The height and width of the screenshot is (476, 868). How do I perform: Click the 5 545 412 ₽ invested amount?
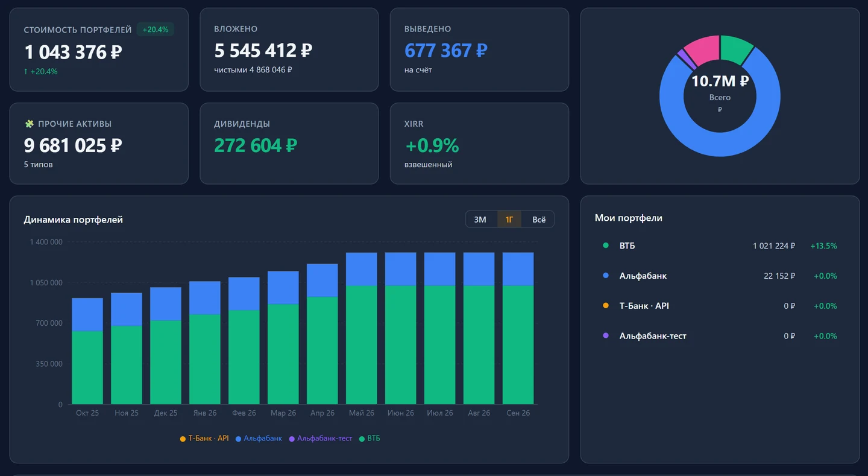coord(263,50)
